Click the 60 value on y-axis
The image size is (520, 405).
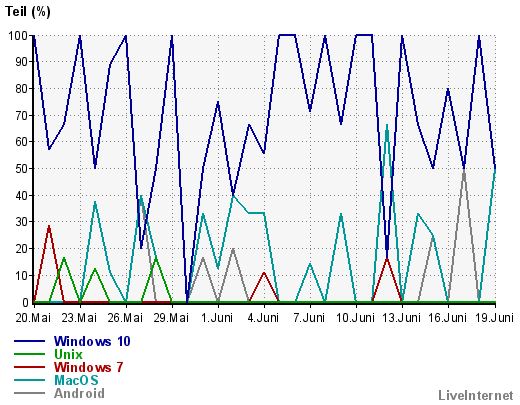[x=22, y=142]
